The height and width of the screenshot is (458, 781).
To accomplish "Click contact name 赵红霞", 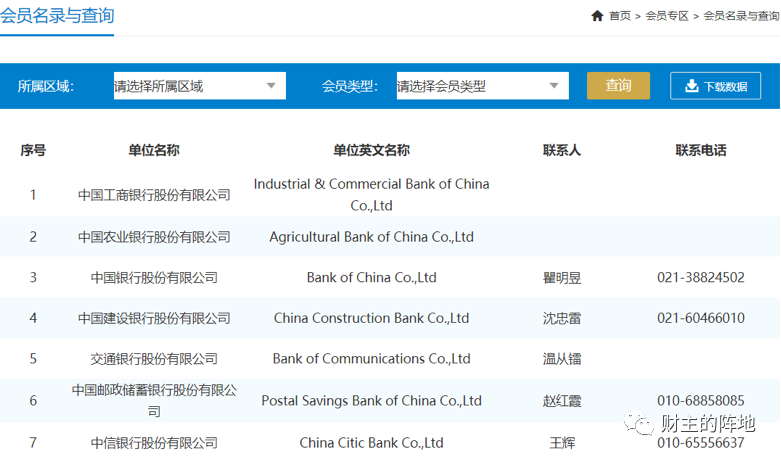I will (562, 401).
